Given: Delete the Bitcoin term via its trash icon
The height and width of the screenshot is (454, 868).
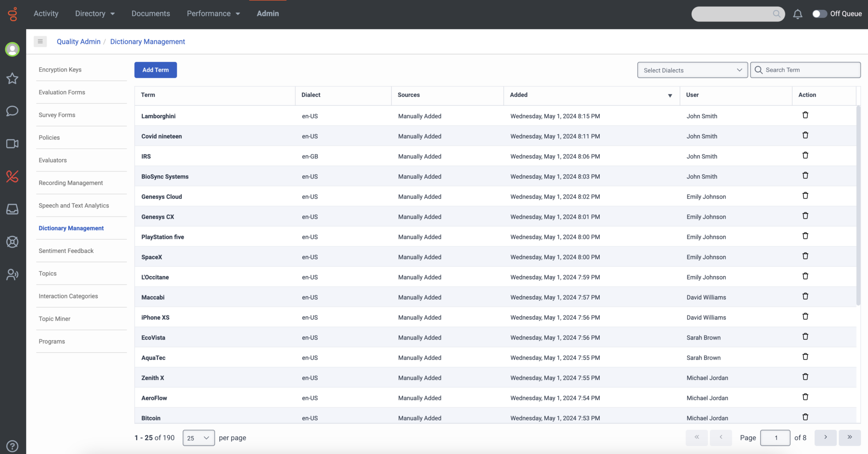Looking at the screenshot, I should tap(805, 417).
